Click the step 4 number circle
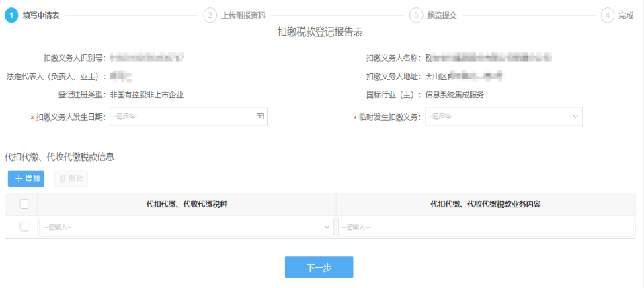644x288 pixels. coord(608,15)
